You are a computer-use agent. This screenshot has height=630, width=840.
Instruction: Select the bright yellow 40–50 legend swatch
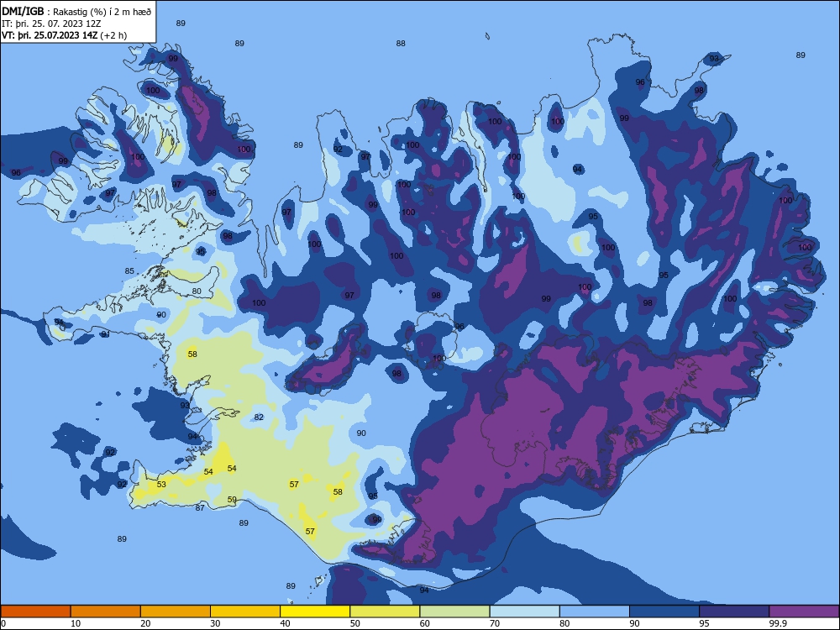point(315,612)
